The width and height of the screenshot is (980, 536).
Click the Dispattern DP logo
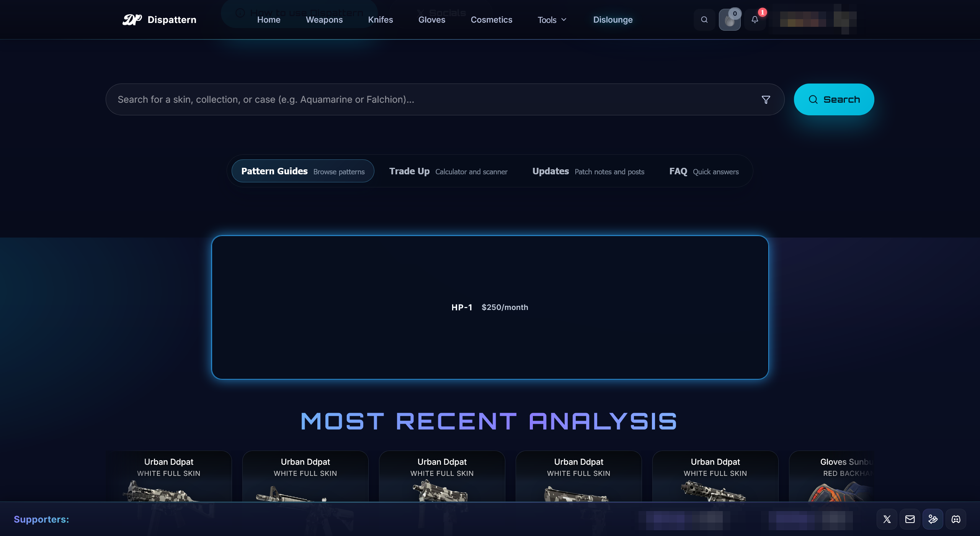132,20
